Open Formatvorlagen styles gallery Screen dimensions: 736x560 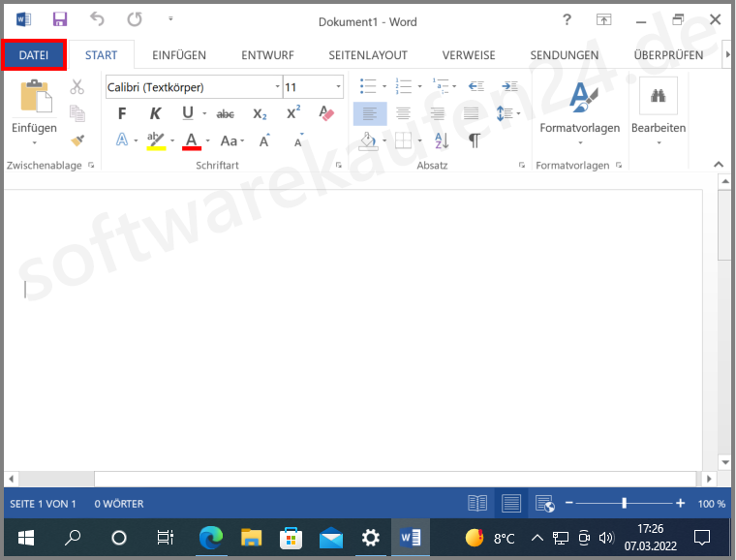coord(580,112)
